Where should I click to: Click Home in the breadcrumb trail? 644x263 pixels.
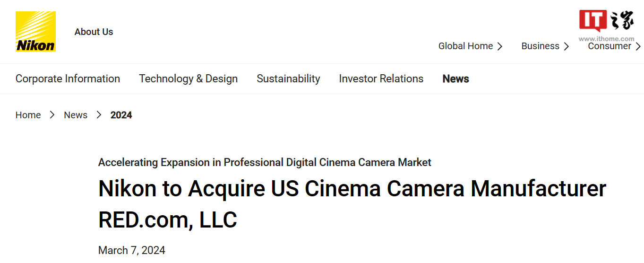[x=28, y=115]
